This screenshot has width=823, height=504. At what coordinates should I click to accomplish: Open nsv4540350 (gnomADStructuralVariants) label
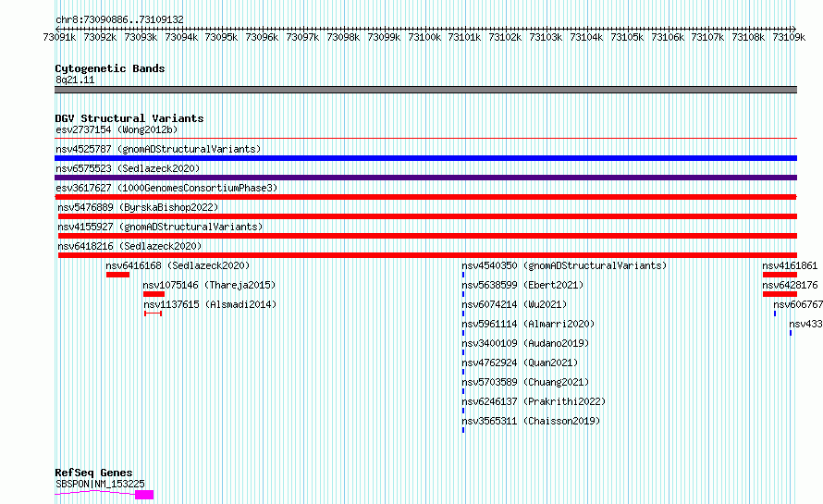(x=564, y=265)
